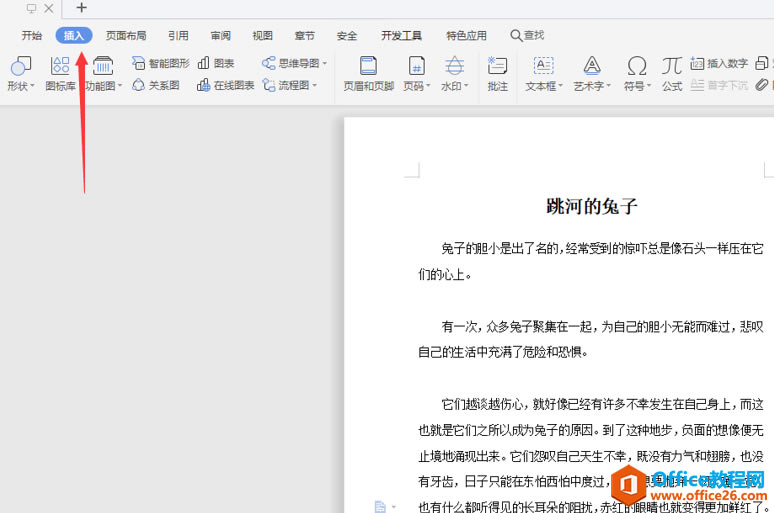The width and height of the screenshot is (774, 513).
Task: Expand the 思维导图 dropdown arrow
Action: tap(324, 63)
